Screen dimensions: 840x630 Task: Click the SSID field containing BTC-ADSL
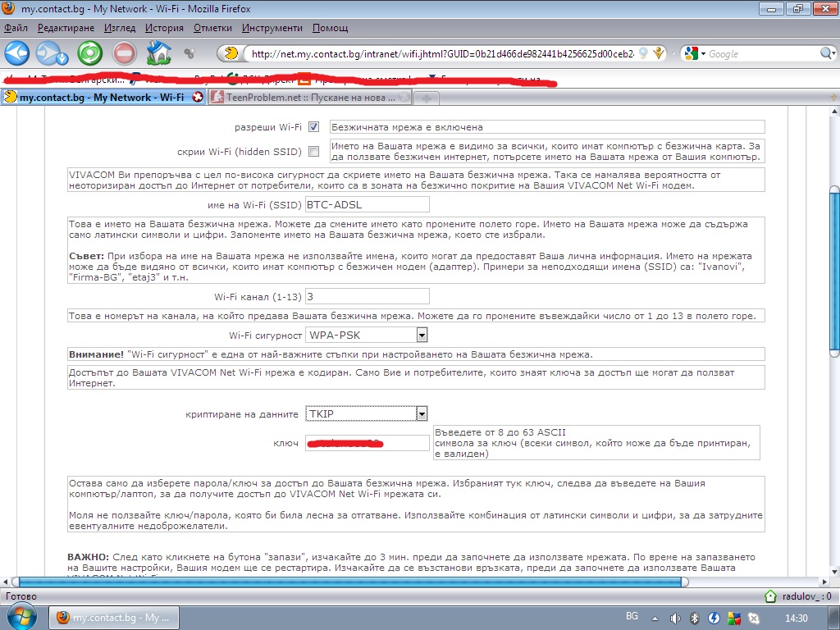pos(367,204)
